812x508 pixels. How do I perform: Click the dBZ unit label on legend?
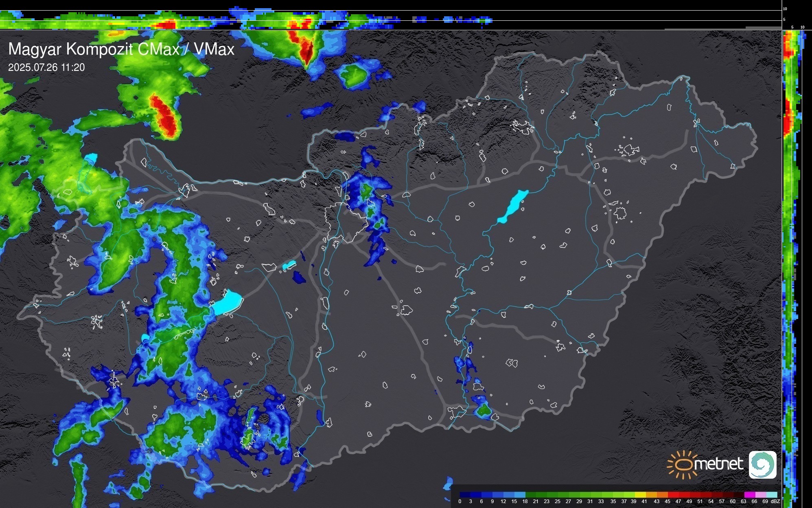(775, 501)
